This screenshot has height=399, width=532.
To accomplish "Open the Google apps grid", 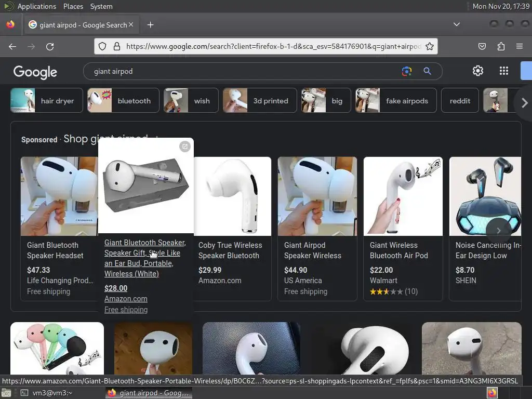I will [x=504, y=71].
